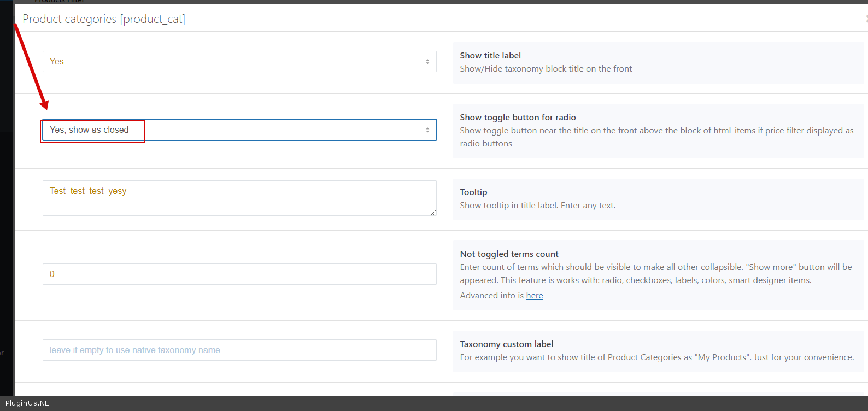This screenshot has height=411, width=868.
Task: Click the Show/Hide taxonomy block title description
Action: (x=546, y=69)
